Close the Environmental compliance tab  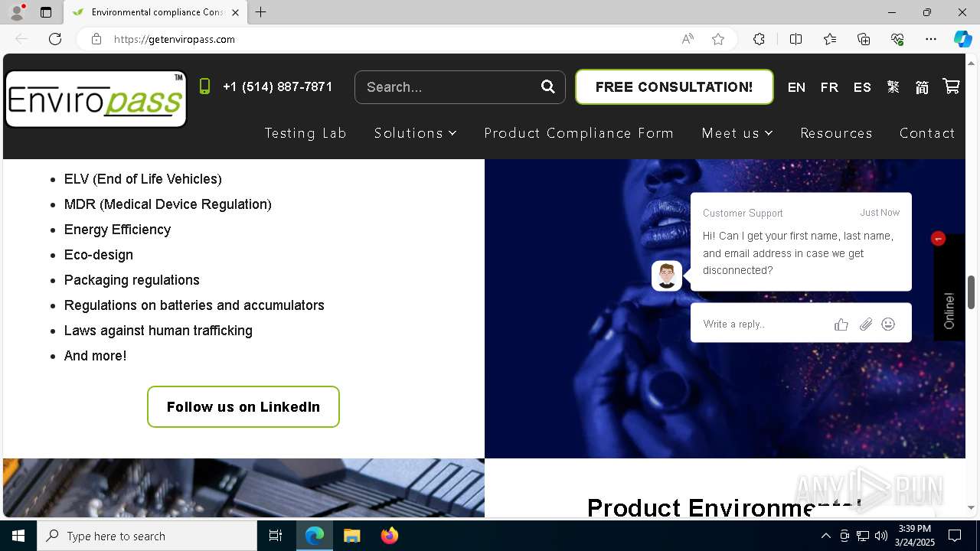click(235, 12)
